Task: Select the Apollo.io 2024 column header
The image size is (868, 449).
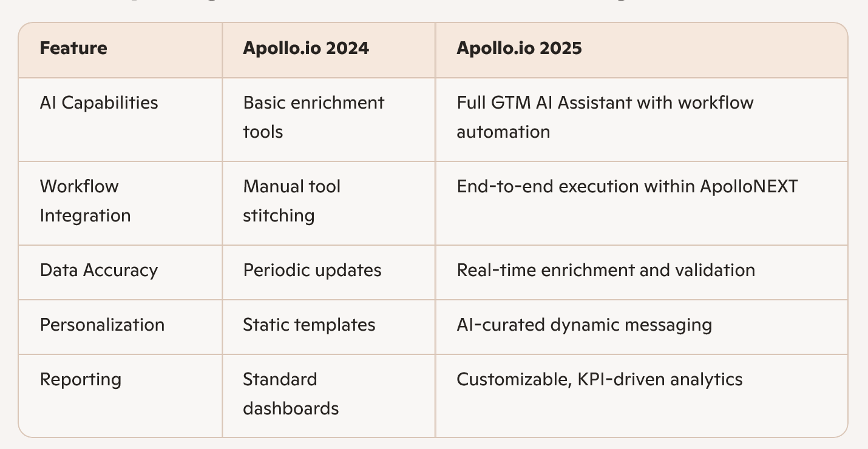Action: click(x=306, y=48)
